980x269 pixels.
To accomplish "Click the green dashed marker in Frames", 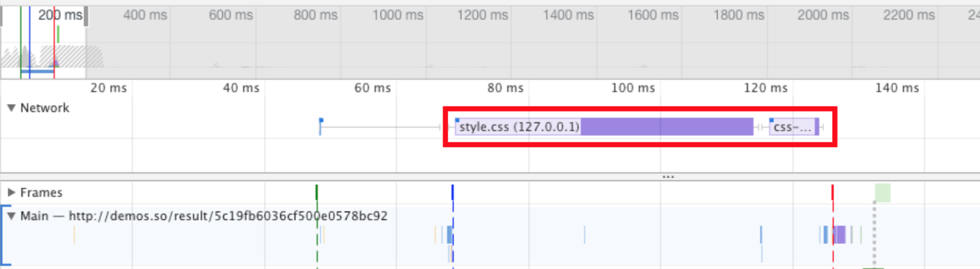I will tap(317, 192).
